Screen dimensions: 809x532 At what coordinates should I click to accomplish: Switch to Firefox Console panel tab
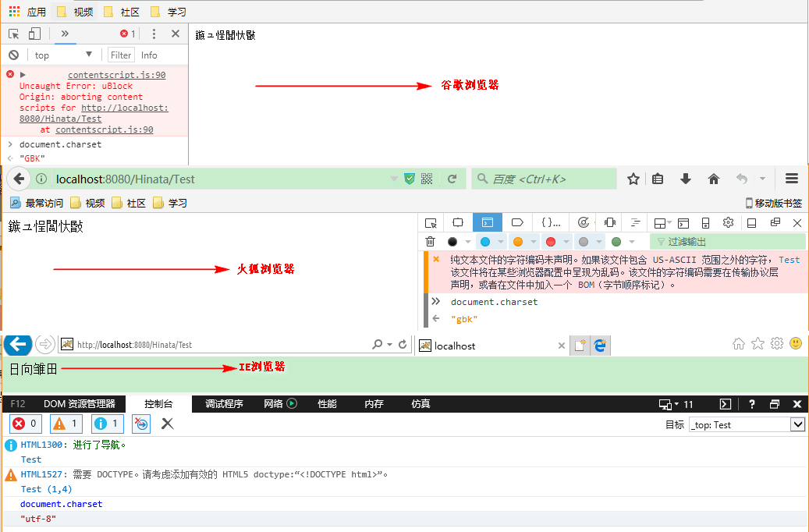tap(488, 223)
